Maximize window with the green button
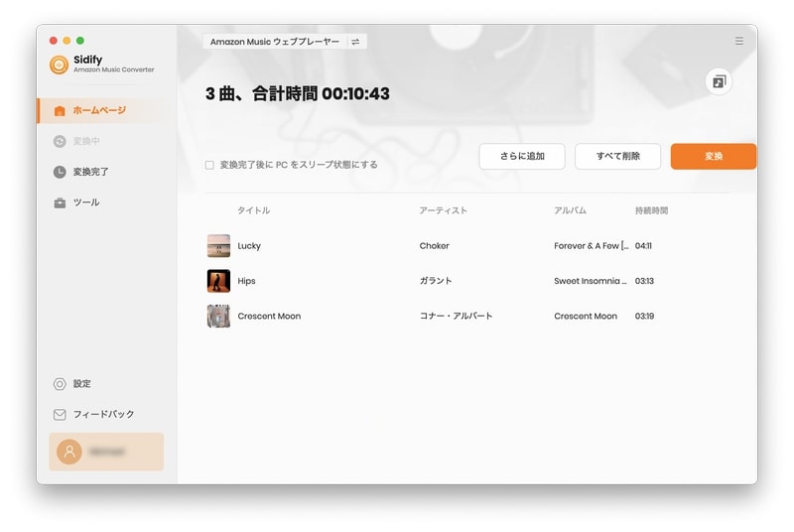The image size is (794, 532). coord(80,41)
